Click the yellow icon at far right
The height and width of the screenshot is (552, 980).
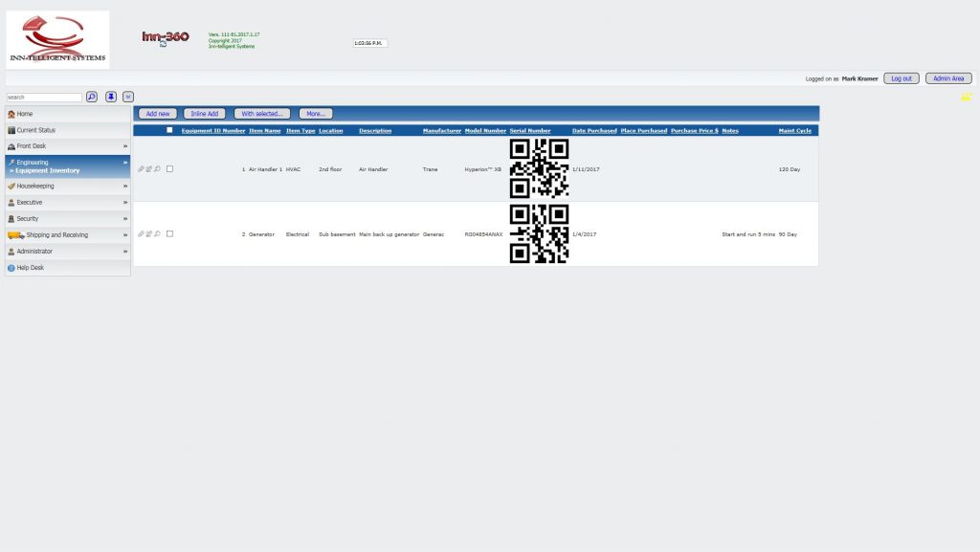(967, 97)
